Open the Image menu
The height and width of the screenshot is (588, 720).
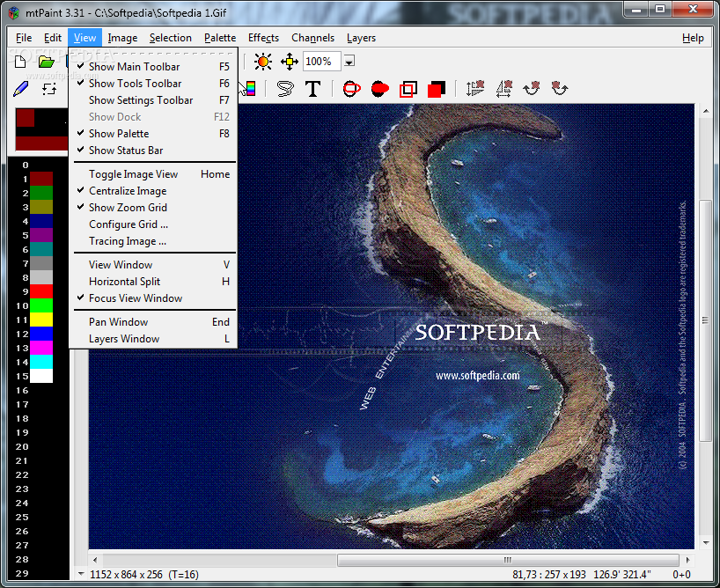pyautogui.click(x=122, y=38)
